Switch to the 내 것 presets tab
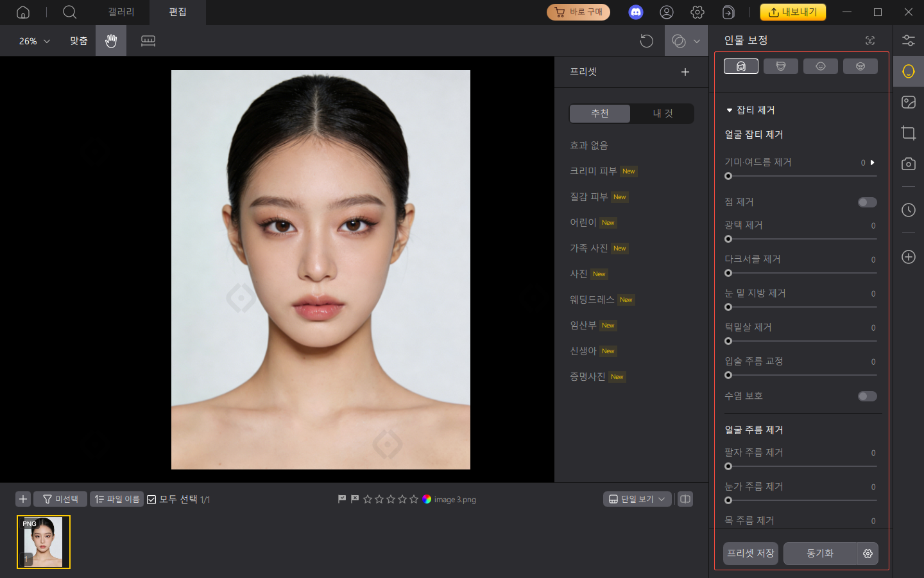The image size is (924, 578). [x=662, y=113]
